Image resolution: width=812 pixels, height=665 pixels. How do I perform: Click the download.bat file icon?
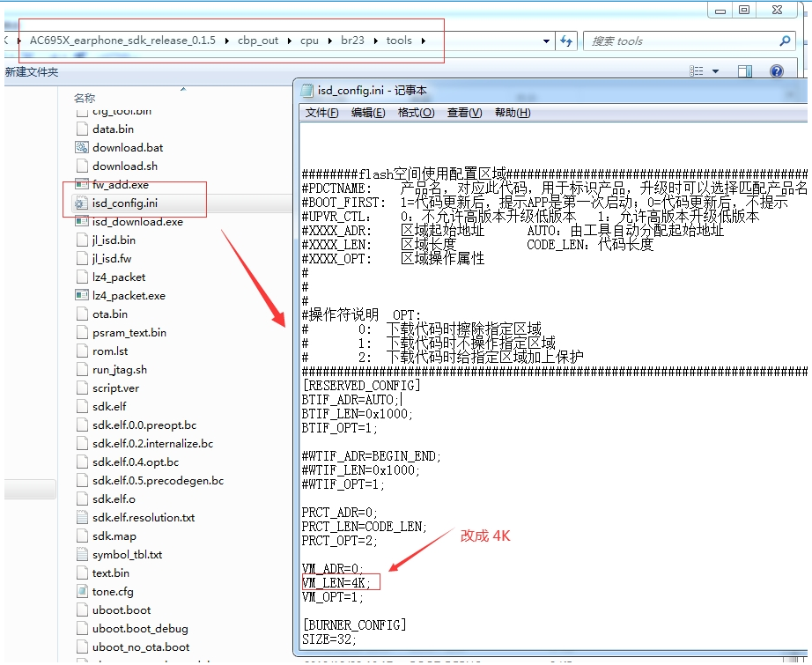(x=81, y=148)
